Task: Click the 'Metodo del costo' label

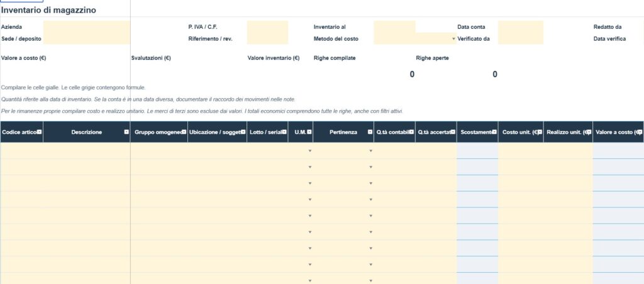Action: [336, 38]
